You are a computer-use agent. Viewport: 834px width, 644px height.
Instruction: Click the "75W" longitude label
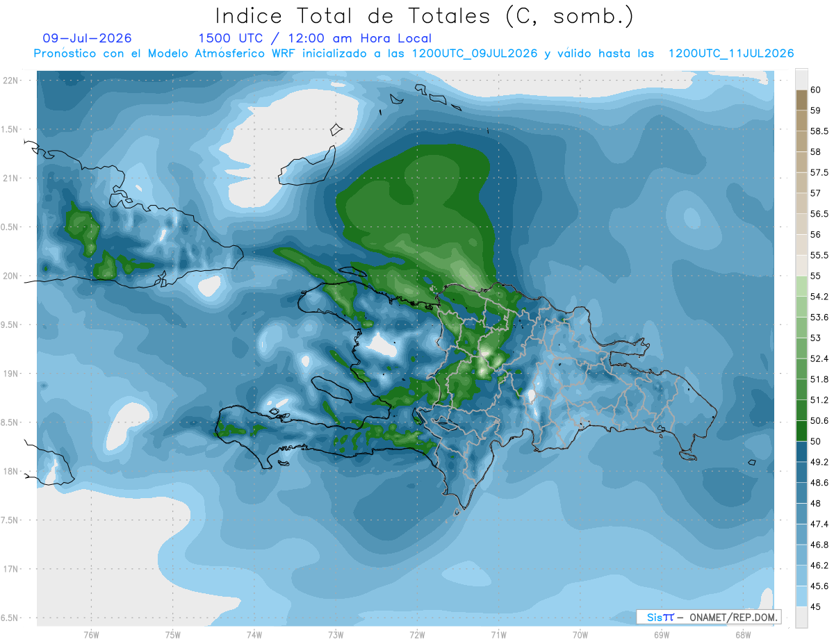click(x=173, y=634)
